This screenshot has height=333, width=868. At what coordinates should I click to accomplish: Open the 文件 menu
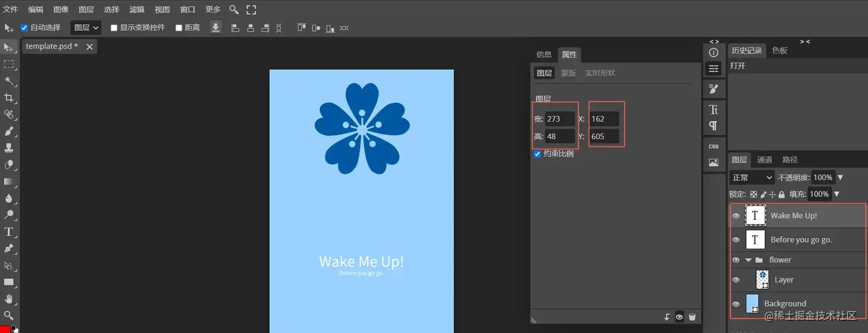[x=11, y=9]
